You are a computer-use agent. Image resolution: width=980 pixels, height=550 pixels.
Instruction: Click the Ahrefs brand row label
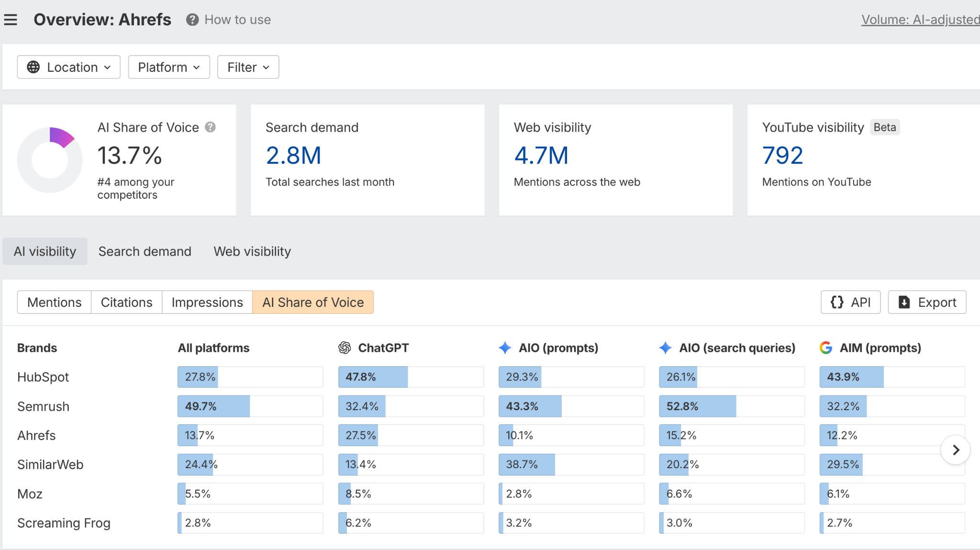pos(36,436)
